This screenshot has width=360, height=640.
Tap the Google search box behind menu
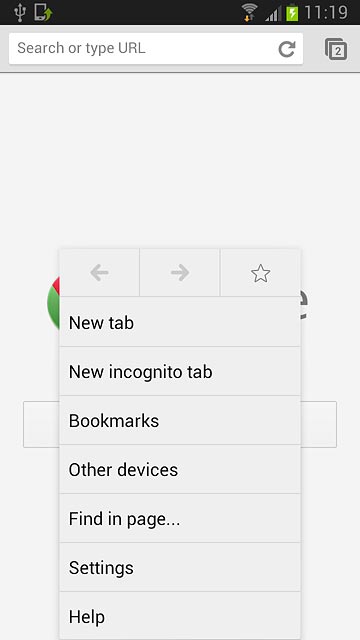pos(319,424)
